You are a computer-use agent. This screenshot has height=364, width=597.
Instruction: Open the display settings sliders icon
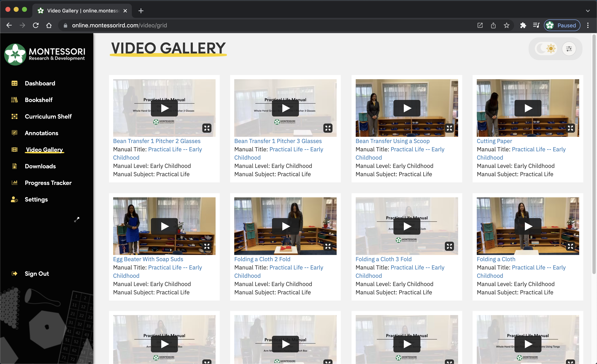tap(569, 49)
